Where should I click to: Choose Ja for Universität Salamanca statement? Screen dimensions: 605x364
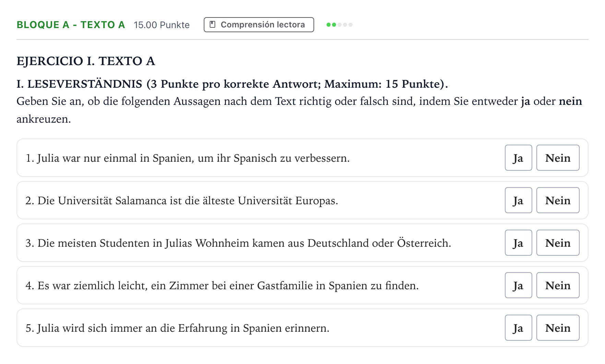tap(518, 200)
